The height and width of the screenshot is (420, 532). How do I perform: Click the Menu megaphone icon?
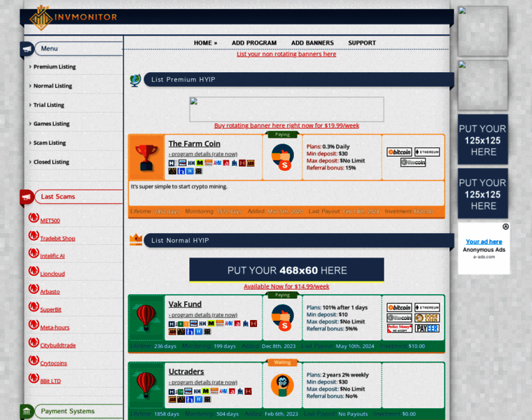pyautogui.click(x=27, y=49)
